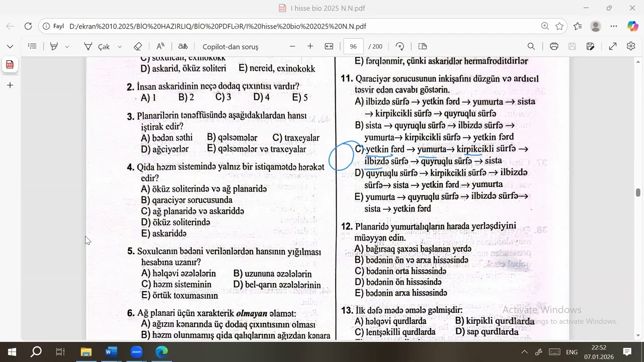This screenshot has width=644, height=362.
Task: Click answer 'B) qaraciyər sorucusunda'
Action: 187,200
